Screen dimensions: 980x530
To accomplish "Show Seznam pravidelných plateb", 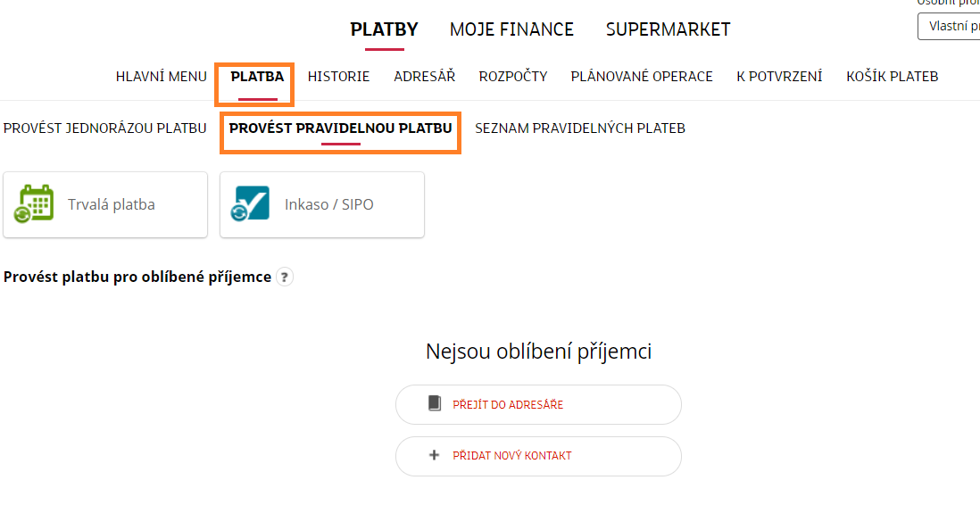I will (x=580, y=128).
